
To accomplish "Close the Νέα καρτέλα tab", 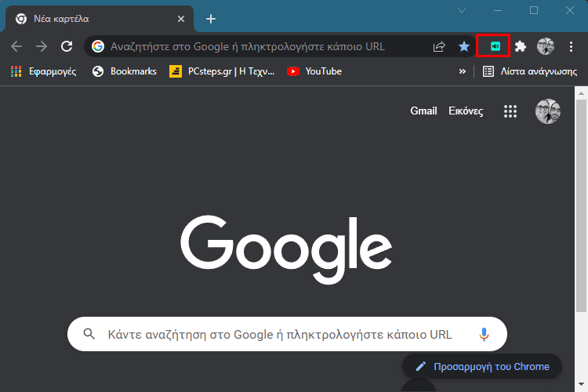I will (x=181, y=19).
